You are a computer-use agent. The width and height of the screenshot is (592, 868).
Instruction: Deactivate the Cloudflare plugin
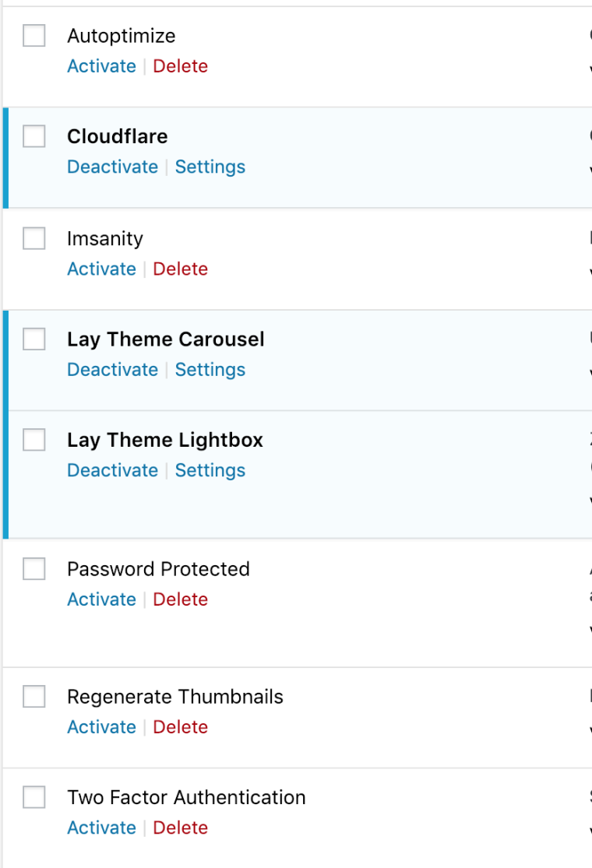click(x=112, y=167)
